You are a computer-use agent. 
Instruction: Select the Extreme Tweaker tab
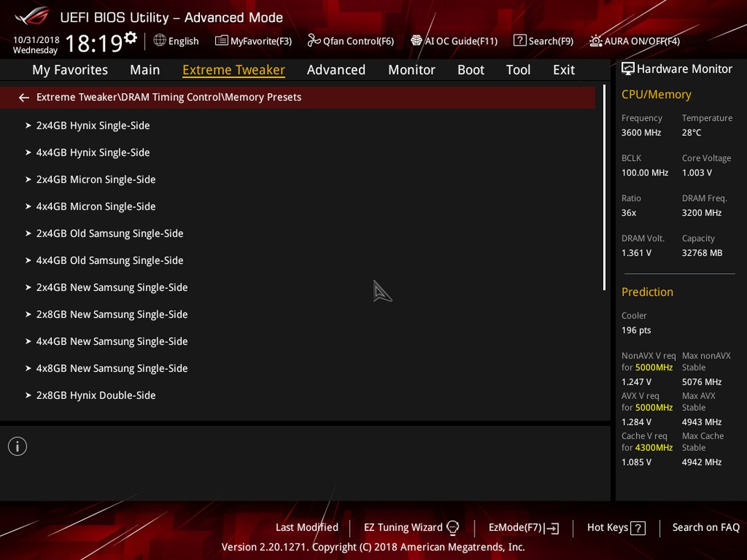(x=234, y=70)
